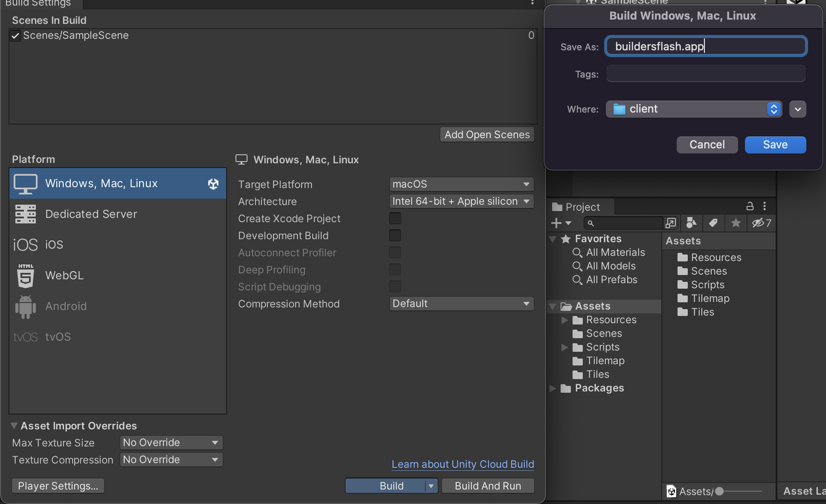This screenshot has height=504, width=826.
Task: Toggle Deep Profiling checkbox
Action: 395,269
